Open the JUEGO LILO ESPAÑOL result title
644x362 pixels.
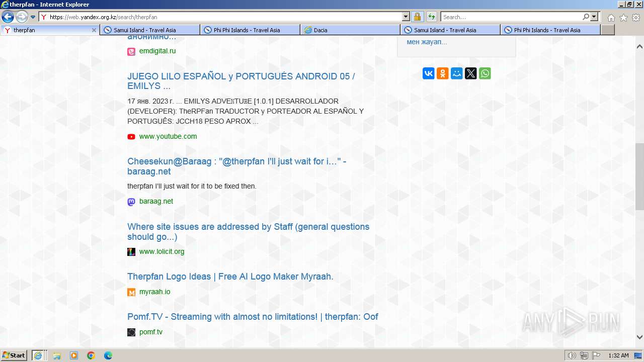pos(241,81)
